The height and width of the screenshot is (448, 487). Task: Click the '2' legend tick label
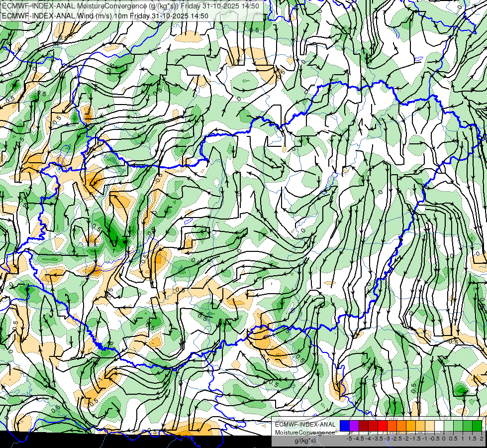[x=482, y=439]
